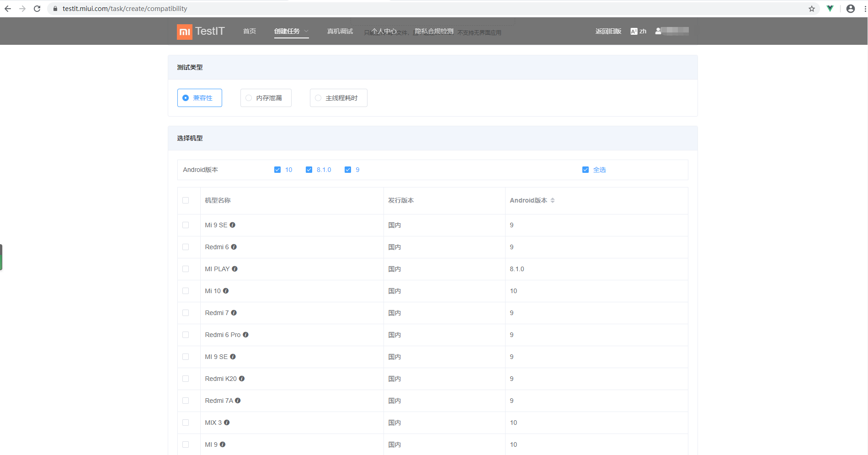Click info icon next to Redmi 7
868x455 pixels.
[234, 313]
